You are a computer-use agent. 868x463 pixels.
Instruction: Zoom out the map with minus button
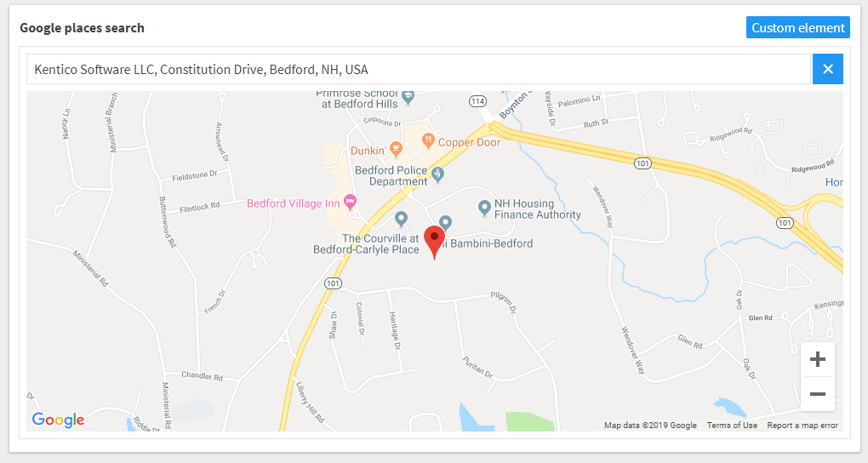(818, 394)
